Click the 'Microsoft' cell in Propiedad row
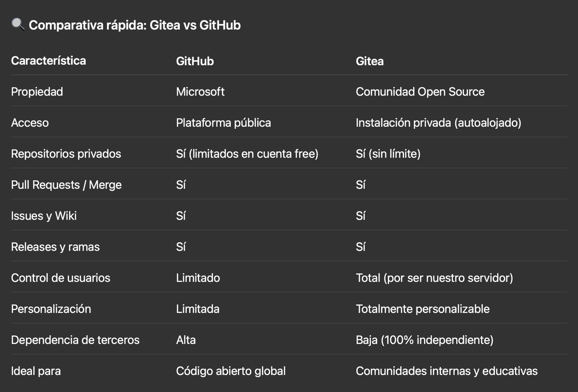Screen dimensions: 578x392 pyautogui.click(x=200, y=92)
